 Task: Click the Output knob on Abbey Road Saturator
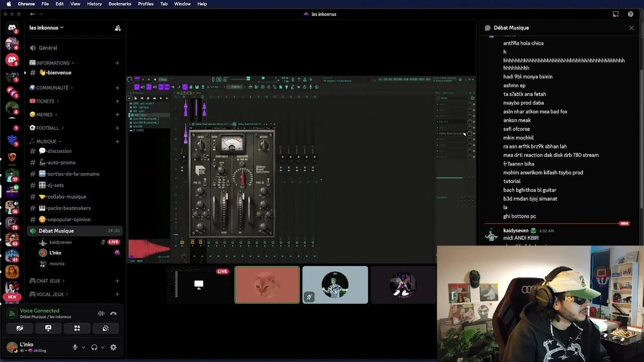click(x=263, y=146)
